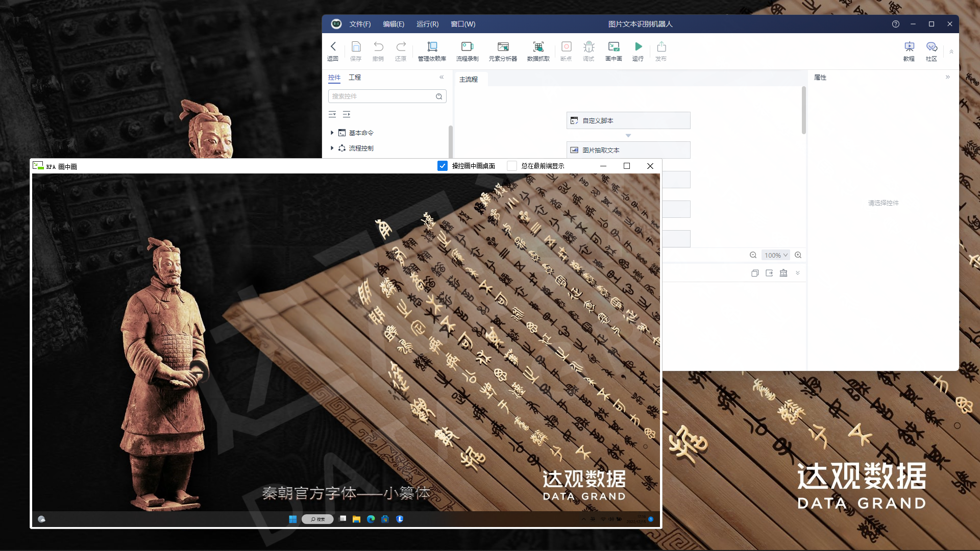Click the 保存 save icon
980x551 pixels.
[x=356, y=47]
